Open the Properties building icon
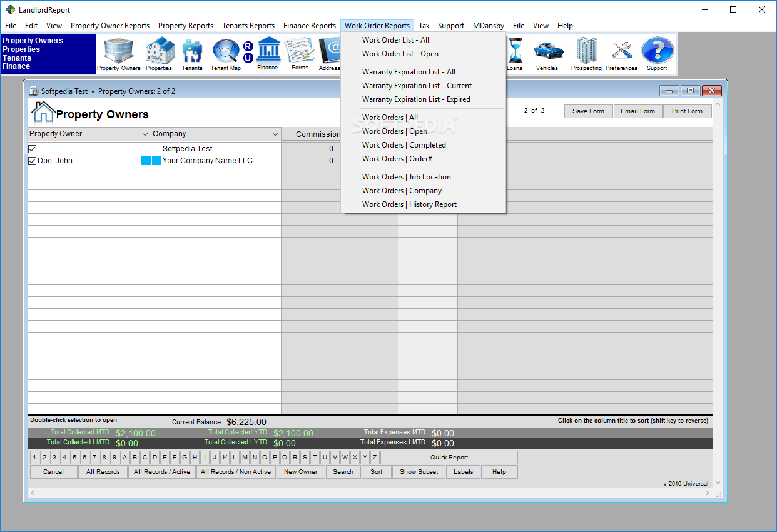 click(160, 54)
